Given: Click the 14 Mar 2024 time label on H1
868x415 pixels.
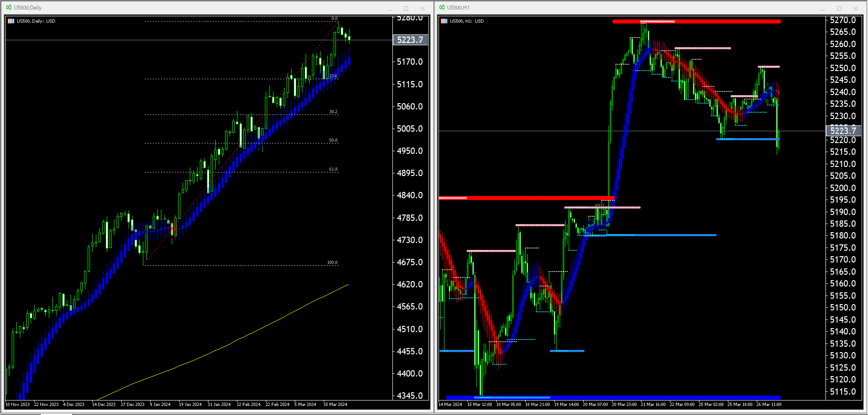Looking at the screenshot, I should tap(451, 405).
